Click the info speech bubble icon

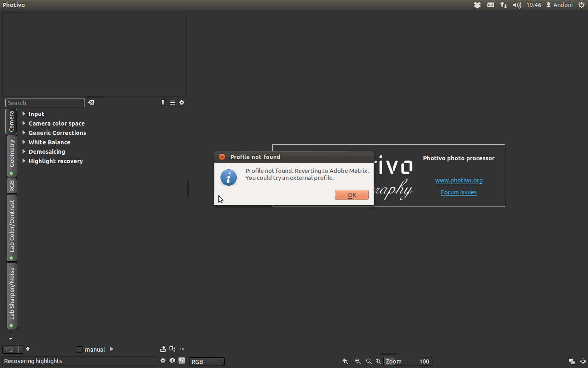pyautogui.click(x=172, y=361)
